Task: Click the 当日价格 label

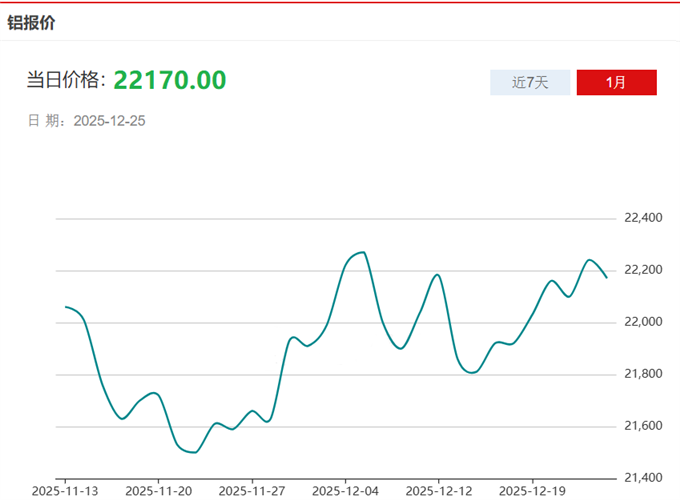Action: coord(66,81)
